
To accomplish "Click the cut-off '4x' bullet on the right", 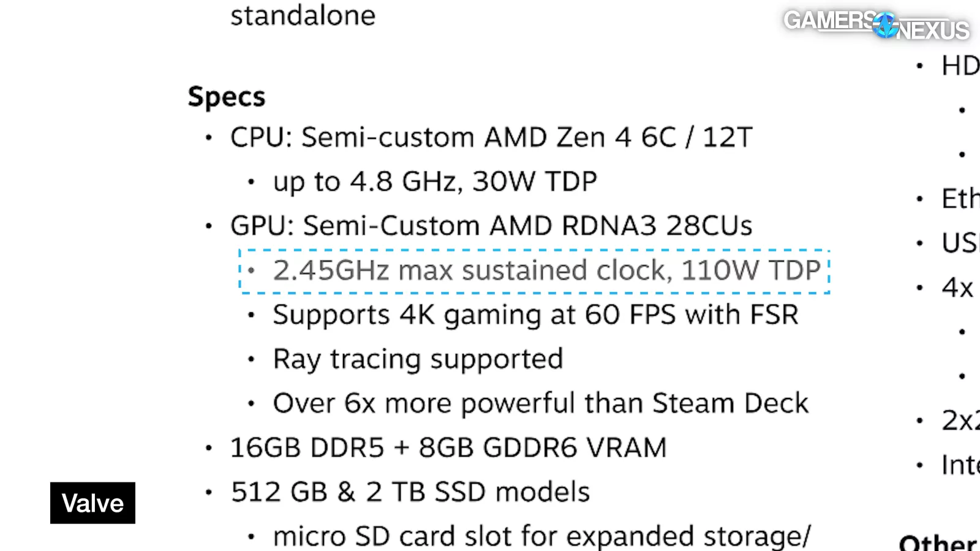I will point(957,288).
